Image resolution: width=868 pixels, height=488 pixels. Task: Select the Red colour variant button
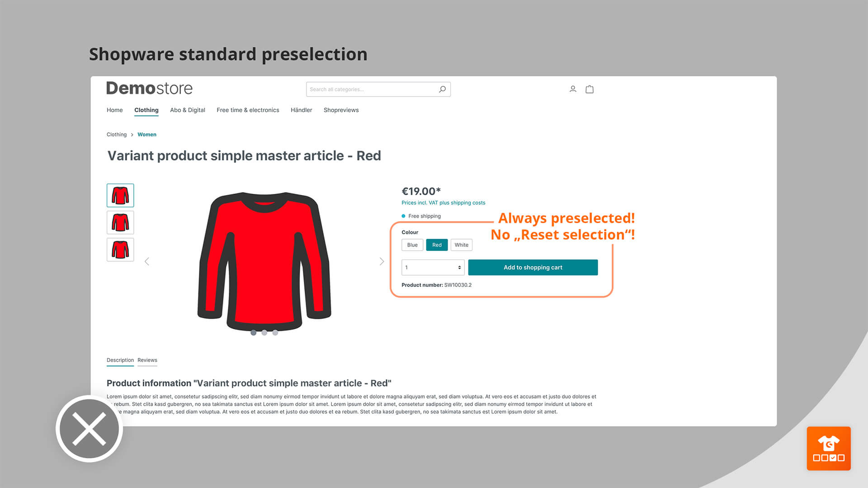[x=436, y=244]
